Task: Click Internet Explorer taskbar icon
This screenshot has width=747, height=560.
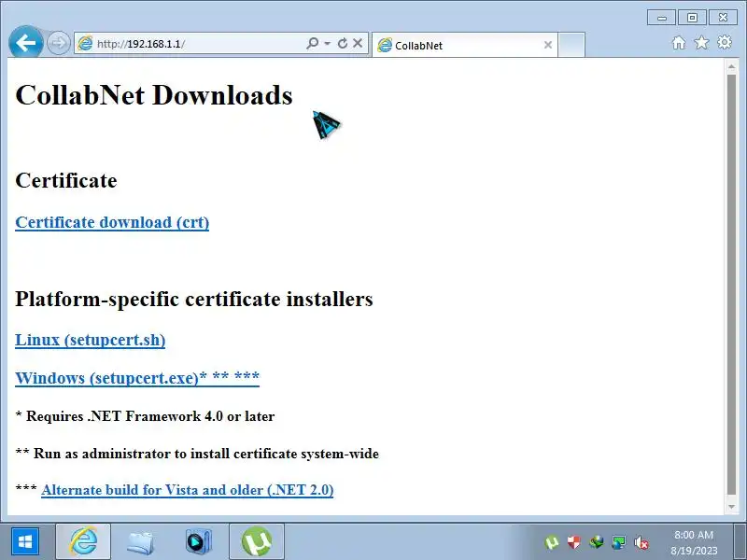Action: pos(83,541)
